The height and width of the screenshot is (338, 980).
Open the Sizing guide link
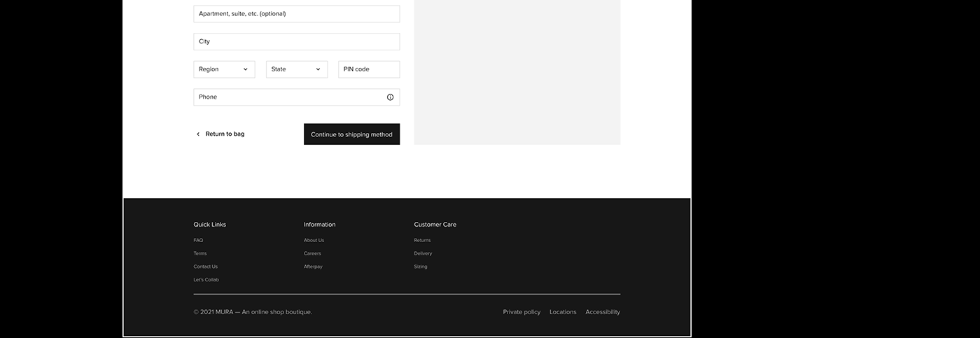click(420, 267)
